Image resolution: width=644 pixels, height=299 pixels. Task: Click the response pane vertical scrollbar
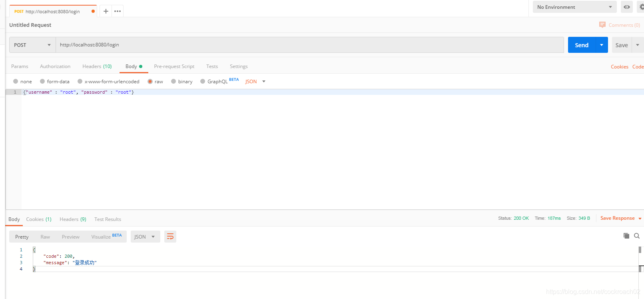click(640, 259)
